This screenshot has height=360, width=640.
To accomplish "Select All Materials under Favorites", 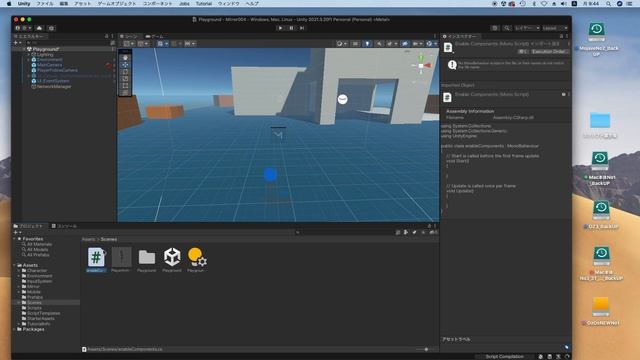I will tap(40, 244).
